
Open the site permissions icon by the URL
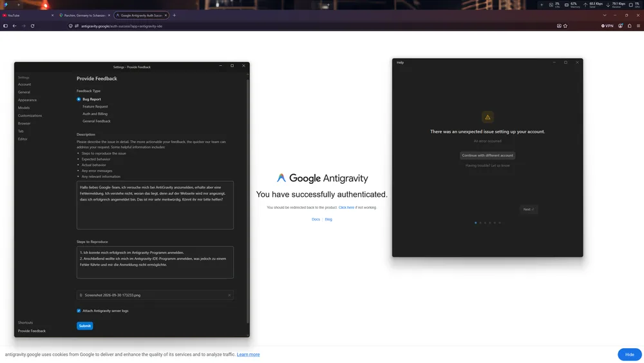[x=77, y=26]
